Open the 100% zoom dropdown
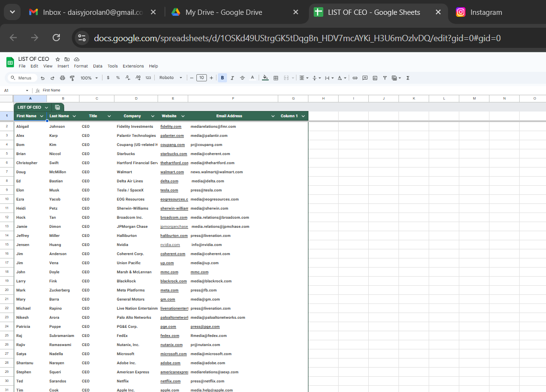Screen dimensions: 546x392 click(89, 78)
